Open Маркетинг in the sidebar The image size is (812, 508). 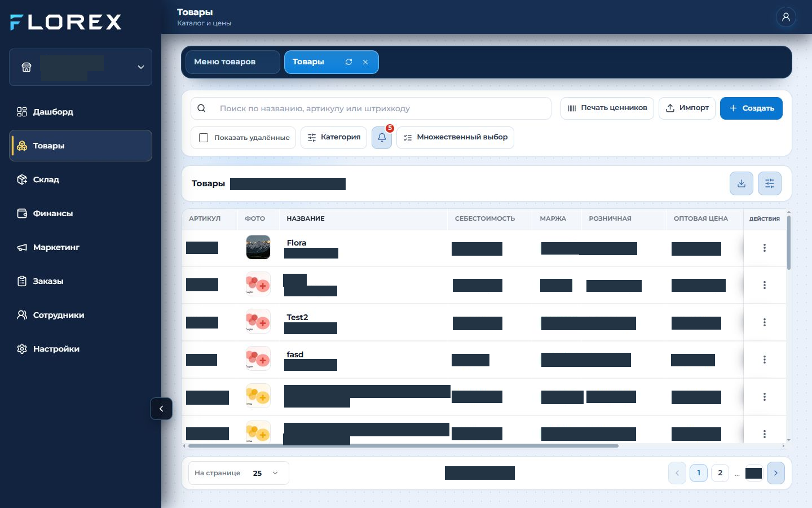81,247
